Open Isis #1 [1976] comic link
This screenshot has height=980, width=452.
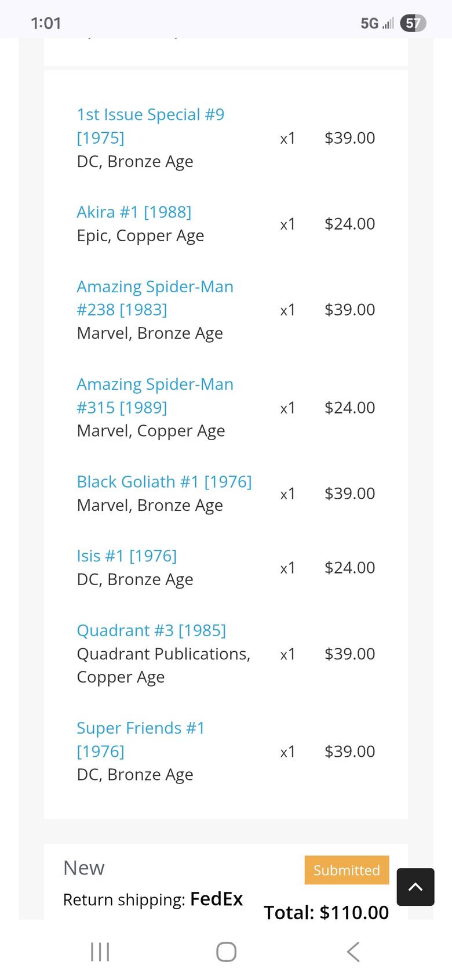[126, 556]
